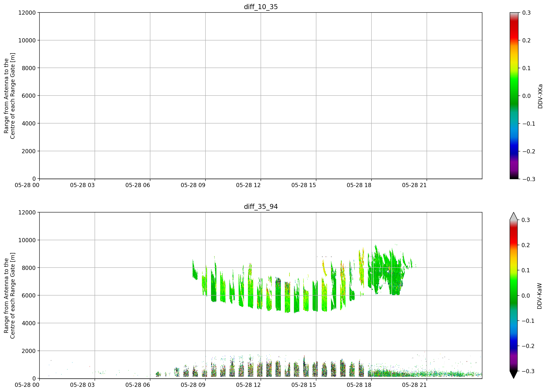
Task: Click the 10000 y-tick in diff_35_94 plot
Action: pos(27,240)
